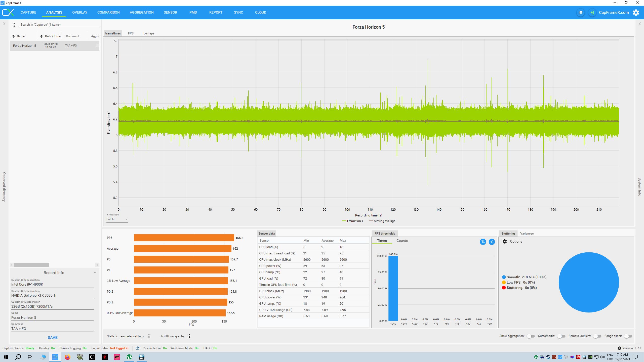
Task: Open the action center notifications icon
Action: coord(636,357)
